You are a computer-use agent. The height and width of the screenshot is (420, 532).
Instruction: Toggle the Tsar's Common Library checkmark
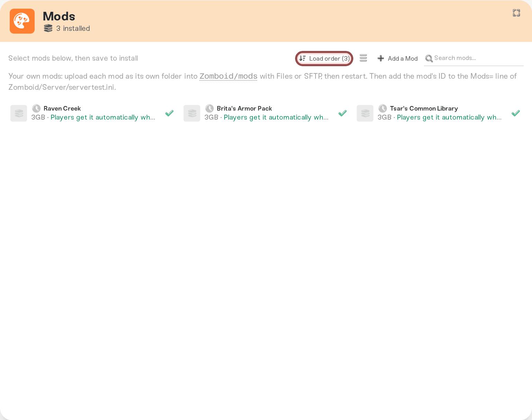coord(516,113)
